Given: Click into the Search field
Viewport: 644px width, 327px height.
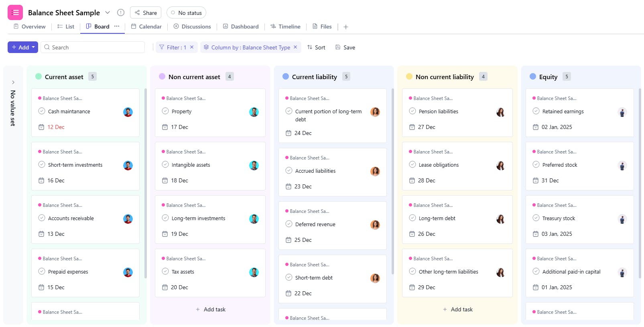Looking at the screenshot, I should pyautogui.click(x=96, y=47).
